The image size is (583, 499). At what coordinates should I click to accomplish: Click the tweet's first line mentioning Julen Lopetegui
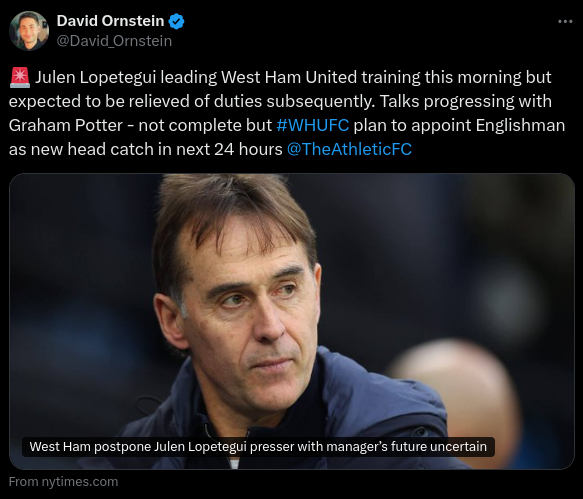280,77
